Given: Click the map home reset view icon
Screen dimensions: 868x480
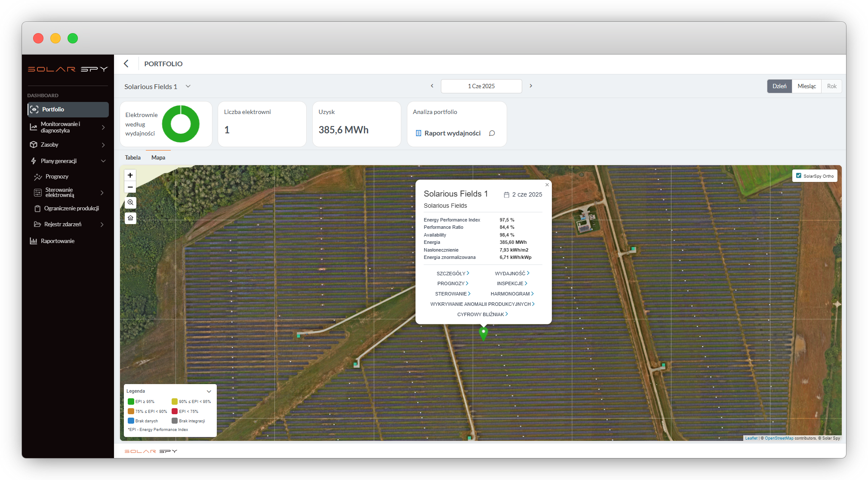Looking at the screenshot, I should tap(130, 218).
